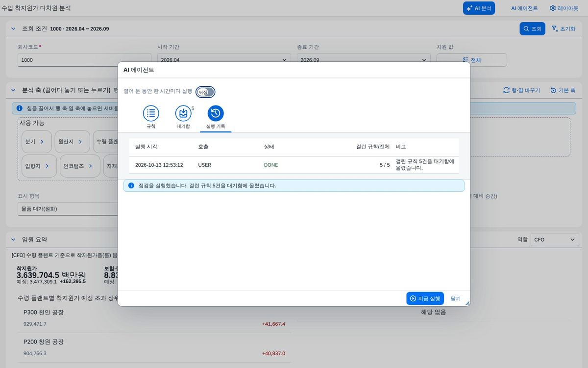Click the 행·열 바꾸기 swap button
Image resolution: width=588 pixels, height=368 pixels.
click(522, 90)
